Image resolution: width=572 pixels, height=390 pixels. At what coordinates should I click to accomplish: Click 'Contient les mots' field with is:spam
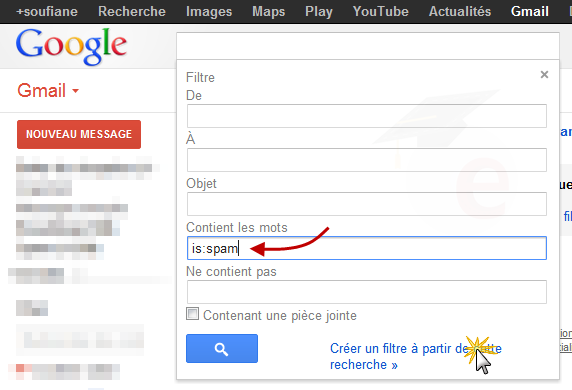point(367,248)
